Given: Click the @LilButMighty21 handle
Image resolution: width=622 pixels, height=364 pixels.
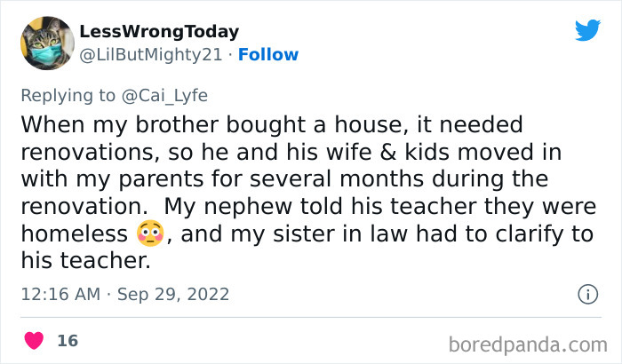Looking at the screenshot, I should 148,54.
